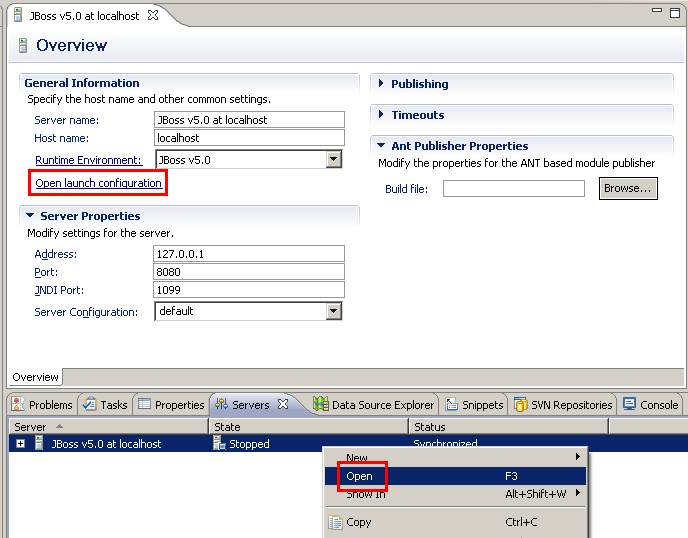Select Open from the context menu
The height and width of the screenshot is (538, 688).
[x=360, y=476]
